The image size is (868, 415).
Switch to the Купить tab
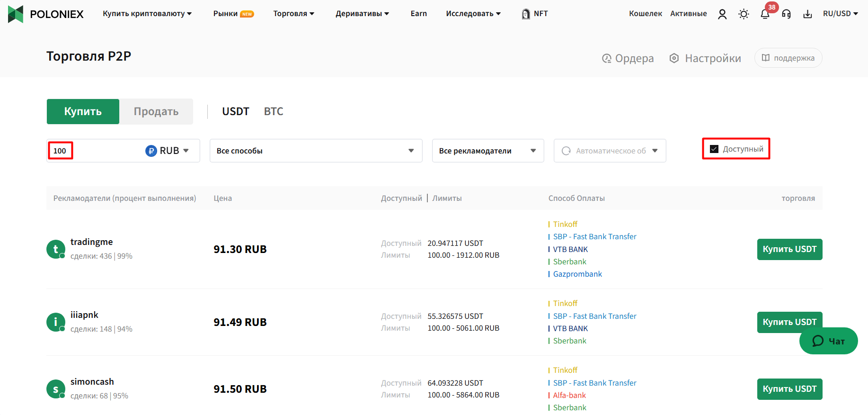pyautogui.click(x=83, y=111)
